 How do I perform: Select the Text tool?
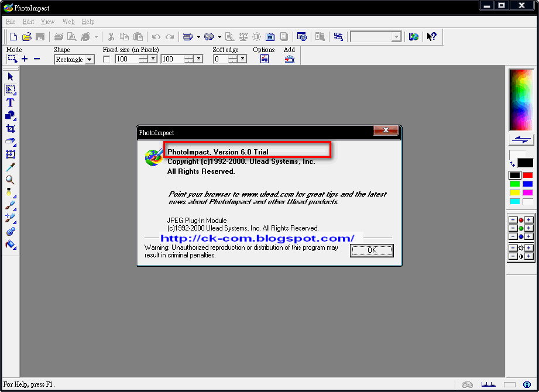(x=11, y=102)
